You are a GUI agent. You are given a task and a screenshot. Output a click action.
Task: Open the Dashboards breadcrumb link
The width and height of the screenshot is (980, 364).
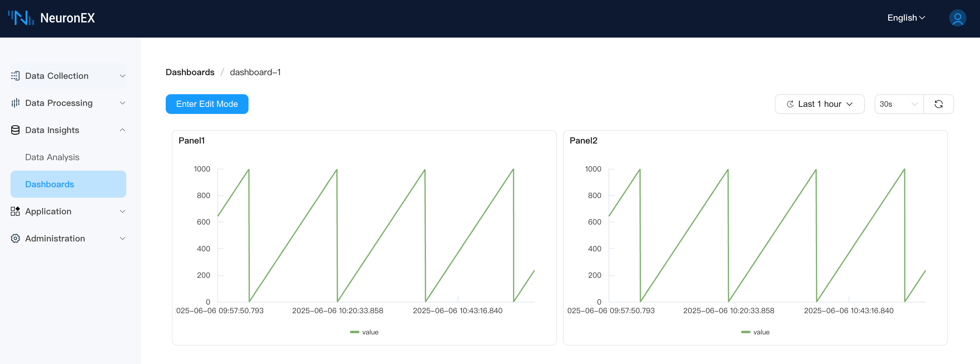point(190,72)
